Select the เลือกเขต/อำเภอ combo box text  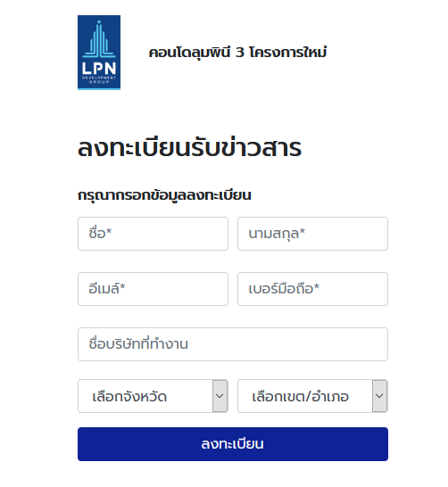(x=300, y=397)
